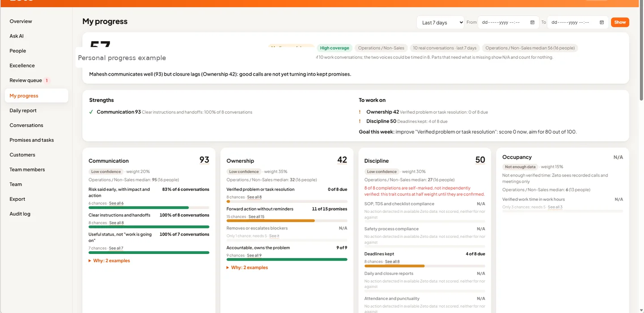
Task: Open Team members in the sidebar
Action: coord(27,169)
